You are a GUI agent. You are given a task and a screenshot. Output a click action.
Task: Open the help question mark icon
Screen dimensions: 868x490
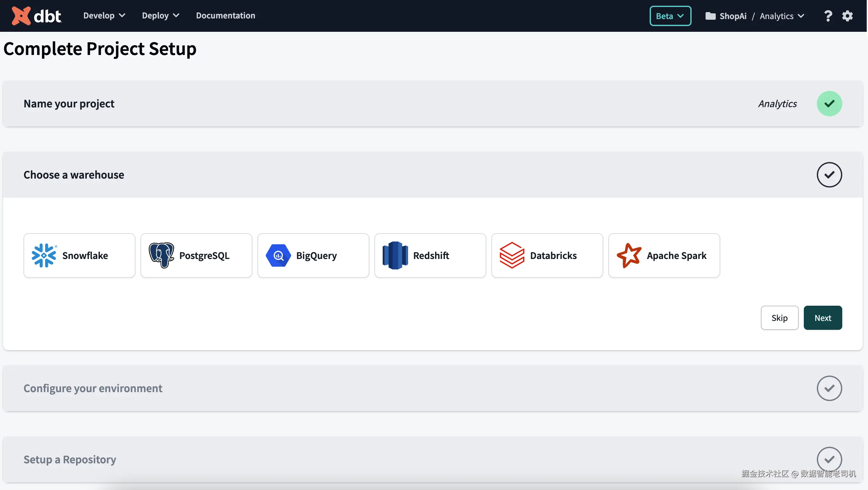[x=828, y=16]
